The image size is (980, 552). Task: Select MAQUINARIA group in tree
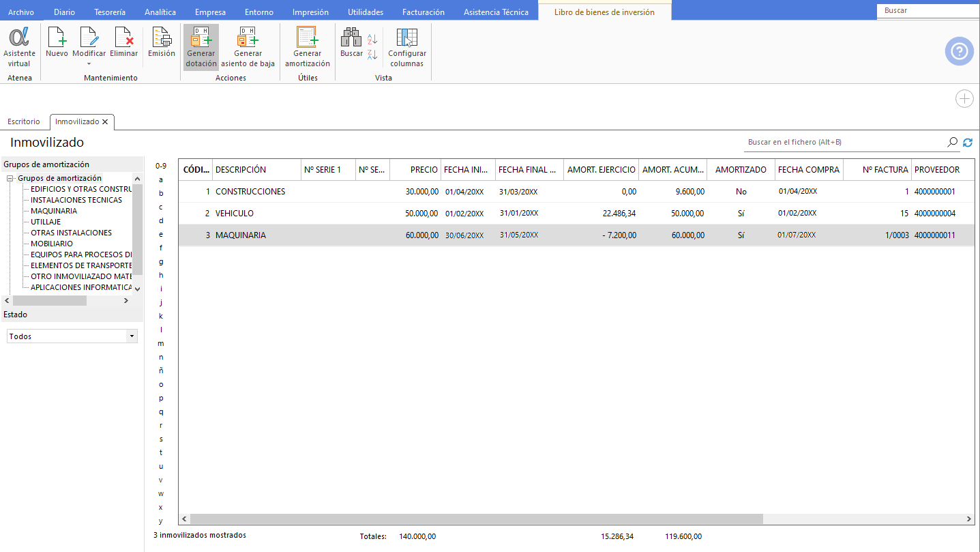coord(54,211)
